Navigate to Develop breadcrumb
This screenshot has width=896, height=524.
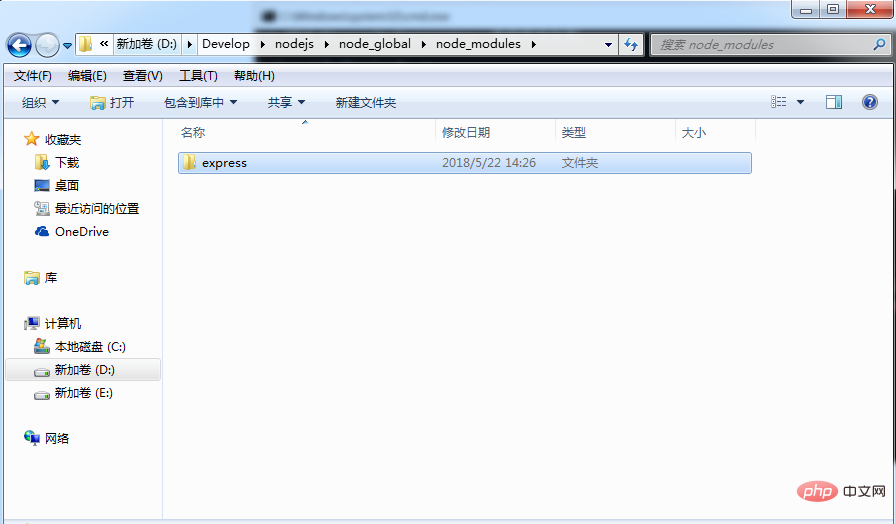(226, 44)
